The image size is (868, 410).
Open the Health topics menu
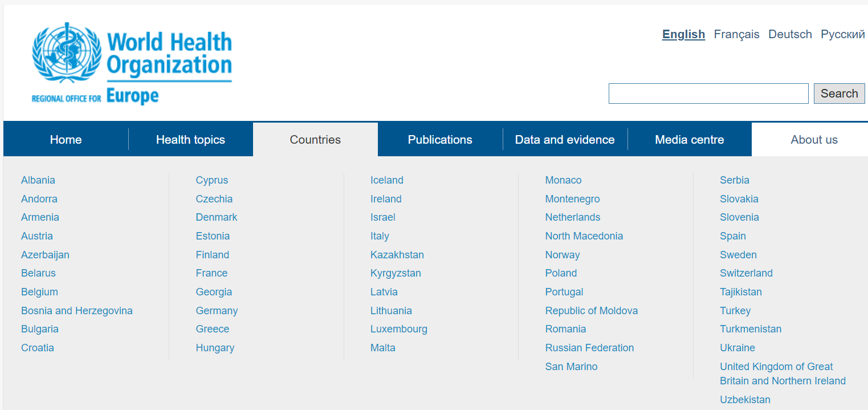[x=190, y=140]
